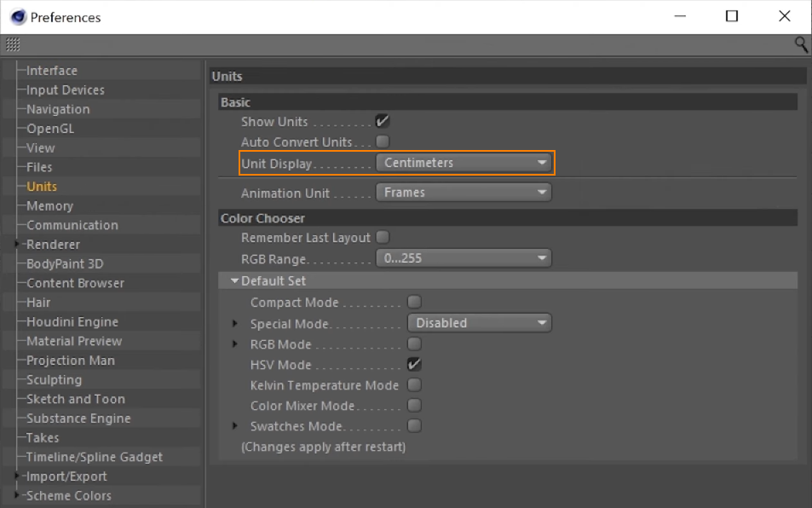Click the dotted grip icon below title bar
812x508 pixels.
[x=13, y=45]
